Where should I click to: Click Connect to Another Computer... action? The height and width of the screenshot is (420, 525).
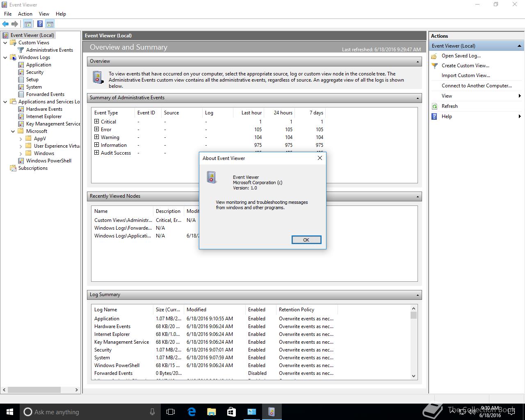coord(477,86)
